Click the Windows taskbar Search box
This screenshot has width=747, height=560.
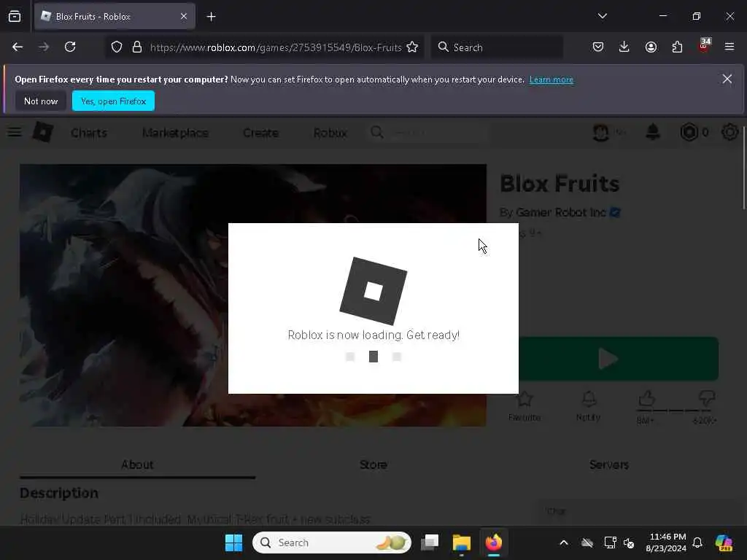(x=332, y=542)
